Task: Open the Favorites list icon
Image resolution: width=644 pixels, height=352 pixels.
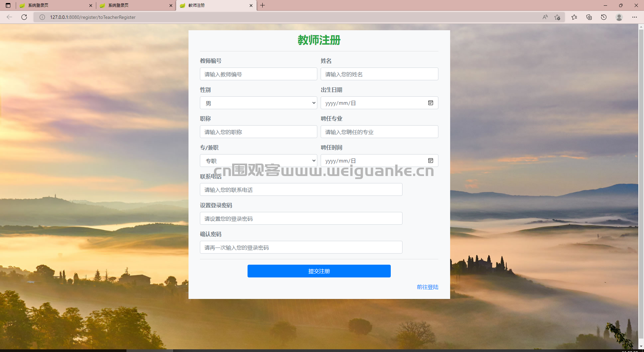Action: point(574,17)
